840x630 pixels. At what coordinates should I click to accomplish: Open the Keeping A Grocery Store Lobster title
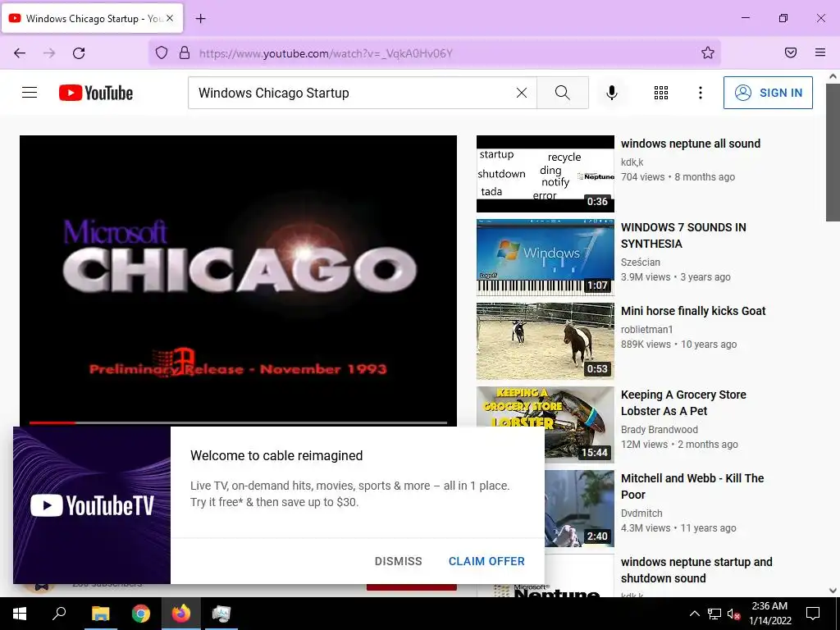pyautogui.click(x=683, y=402)
